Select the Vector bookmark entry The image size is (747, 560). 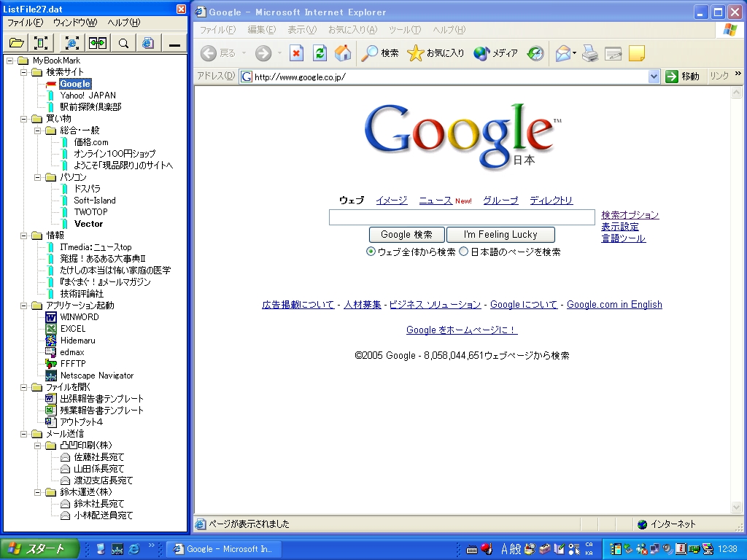point(88,224)
